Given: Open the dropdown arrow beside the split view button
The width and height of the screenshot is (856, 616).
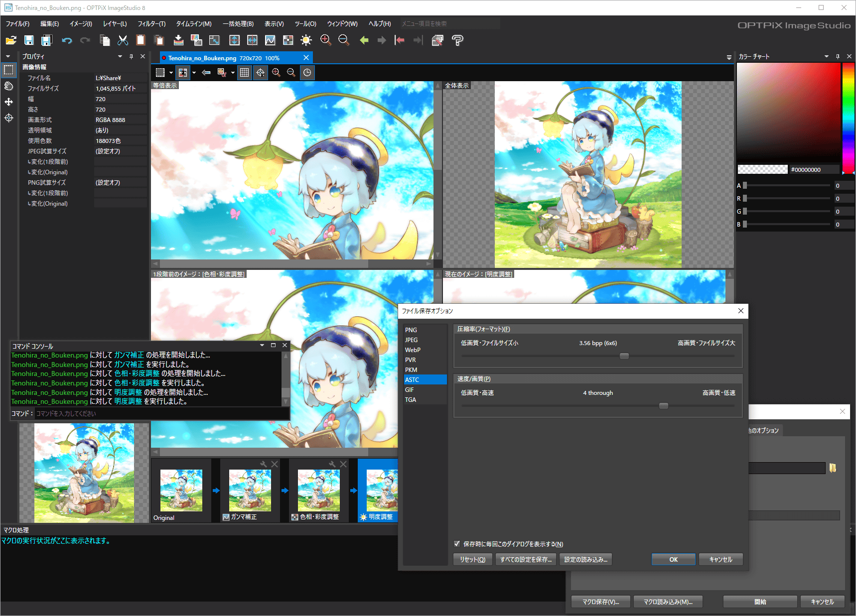Looking at the screenshot, I should point(194,73).
